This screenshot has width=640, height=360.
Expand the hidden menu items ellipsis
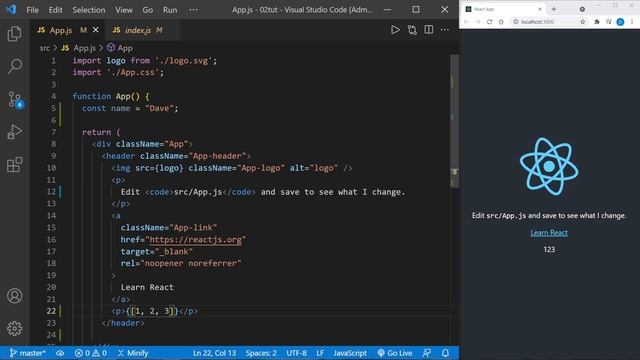pos(193,10)
